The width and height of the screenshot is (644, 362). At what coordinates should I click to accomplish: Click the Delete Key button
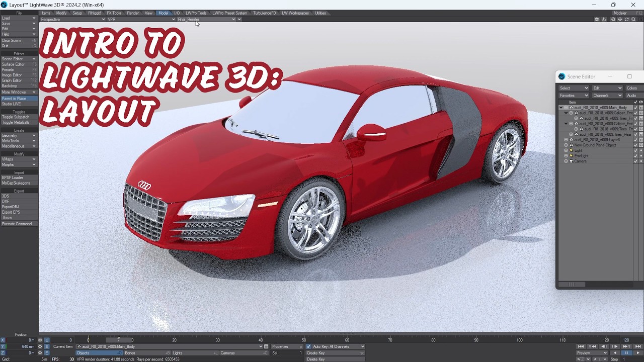tap(335, 359)
